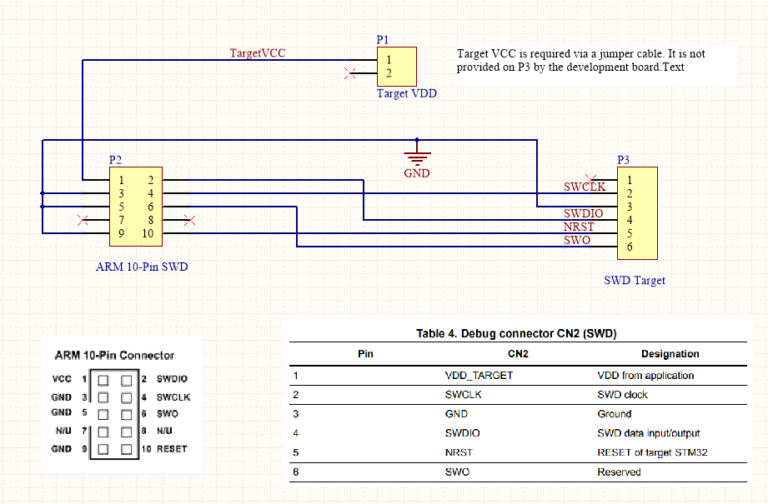Click the GND junction dot on the ground wire

click(x=417, y=140)
